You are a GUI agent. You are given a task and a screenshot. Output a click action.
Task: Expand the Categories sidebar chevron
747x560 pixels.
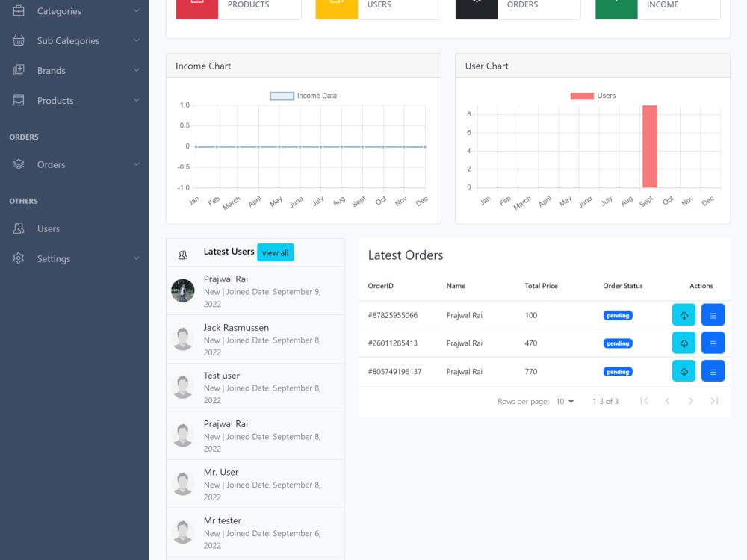click(136, 10)
